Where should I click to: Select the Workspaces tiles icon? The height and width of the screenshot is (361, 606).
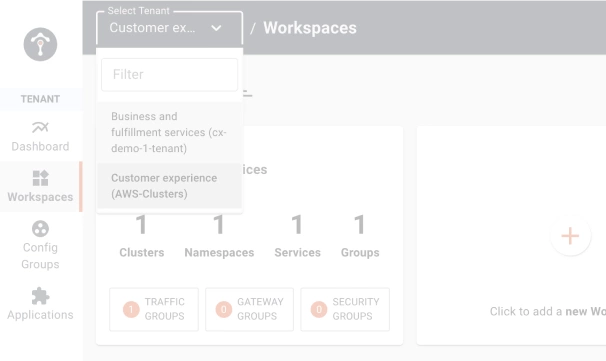(40, 178)
